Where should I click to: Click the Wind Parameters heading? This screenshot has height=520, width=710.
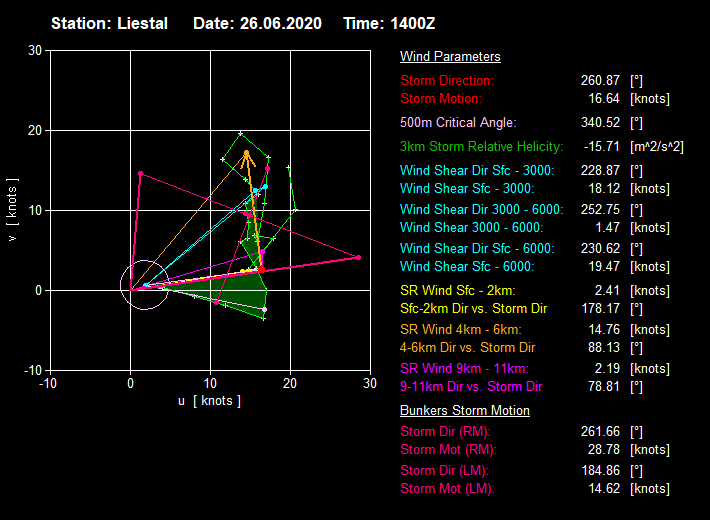point(450,57)
